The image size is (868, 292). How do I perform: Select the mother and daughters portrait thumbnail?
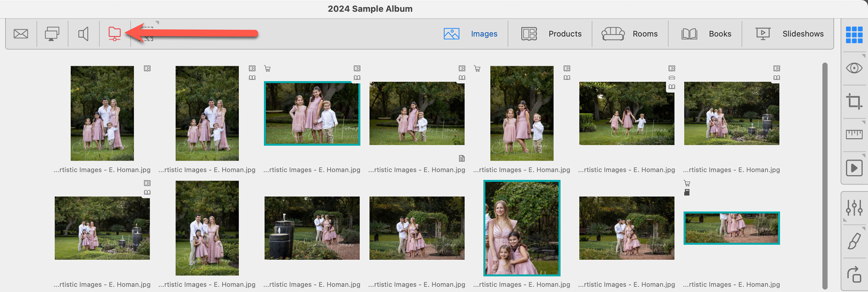[x=521, y=228]
